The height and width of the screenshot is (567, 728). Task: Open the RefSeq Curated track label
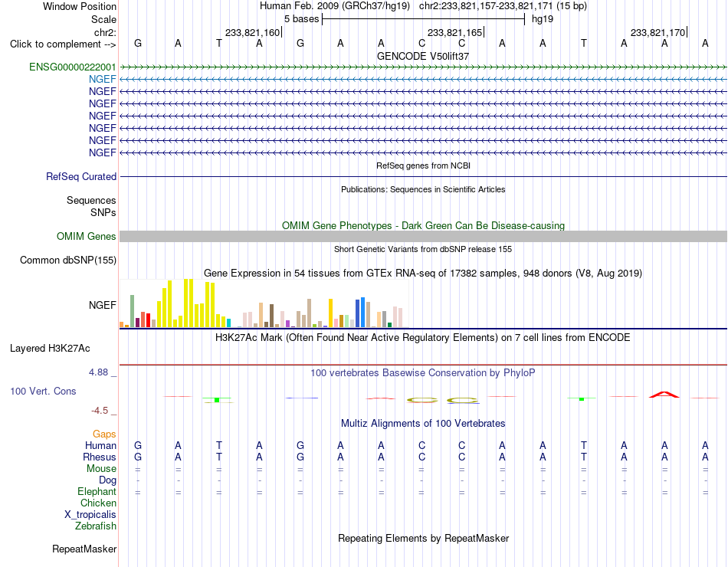81,176
